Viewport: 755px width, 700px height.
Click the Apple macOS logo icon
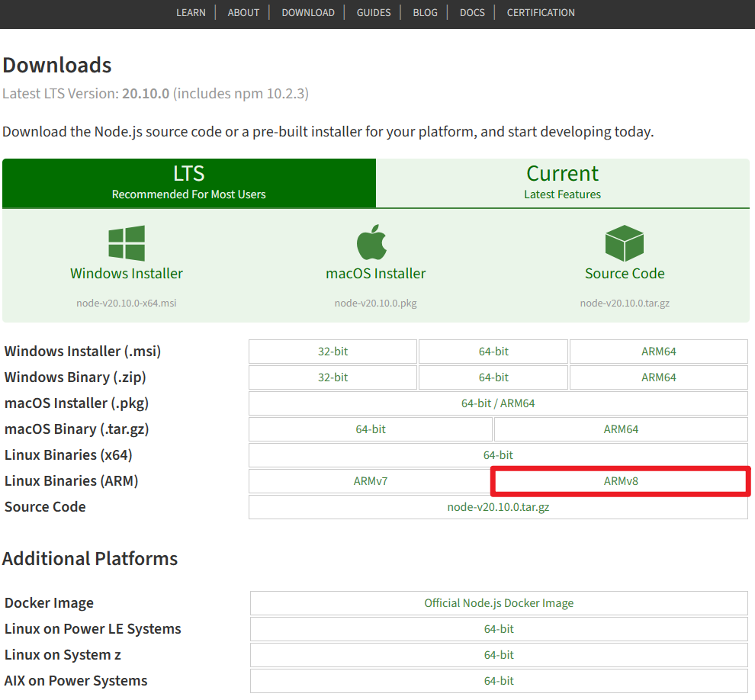(x=371, y=242)
